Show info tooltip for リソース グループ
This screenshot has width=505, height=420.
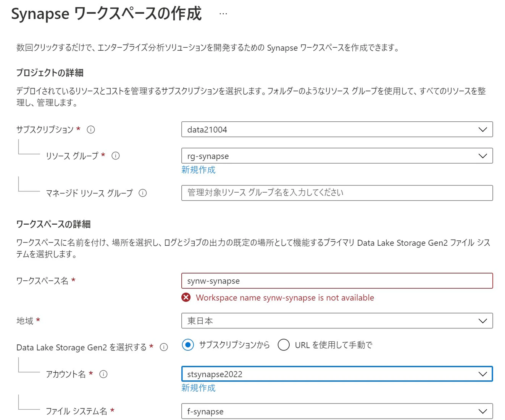[116, 156]
